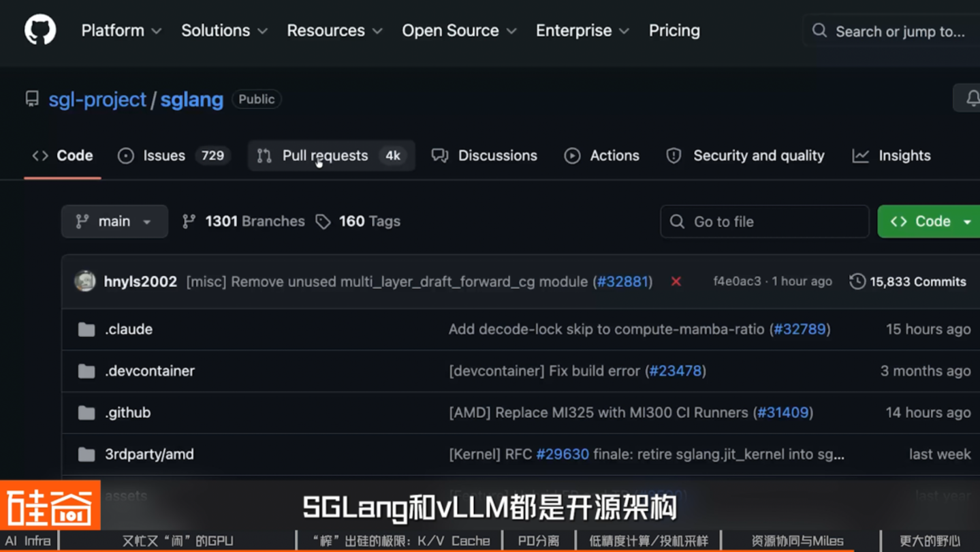Expand the Solutions menu
This screenshot has height=552, width=980.
coord(224,31)
